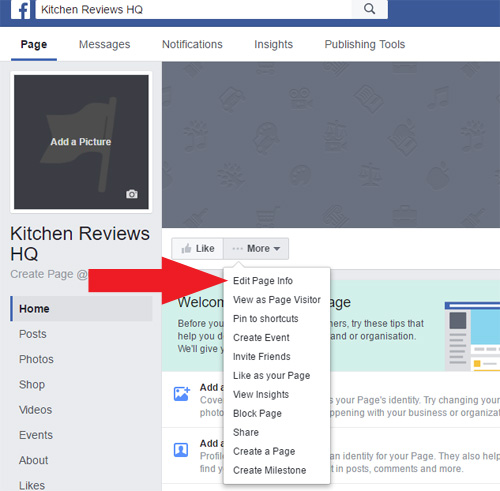
Task: Select Edit Page Info from menu
Action: (263, 281)
